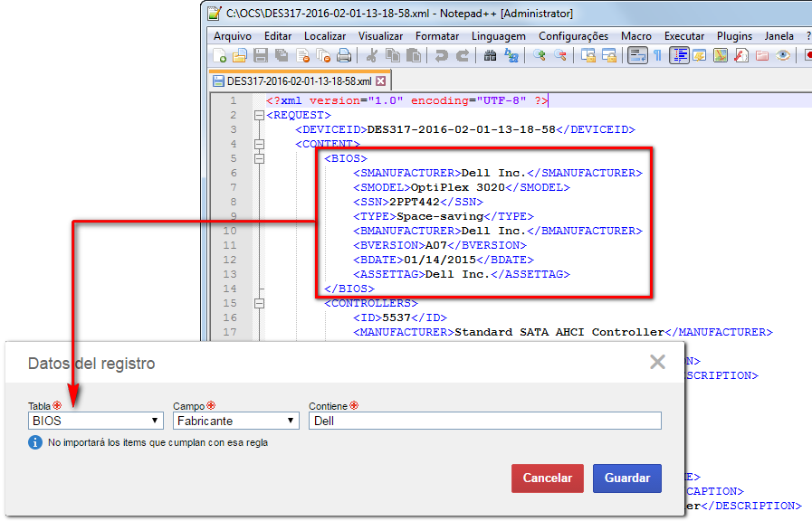This screenshot has height=521, width=812.
Task: Click the Open file folder icon
Action: [240, 55]
